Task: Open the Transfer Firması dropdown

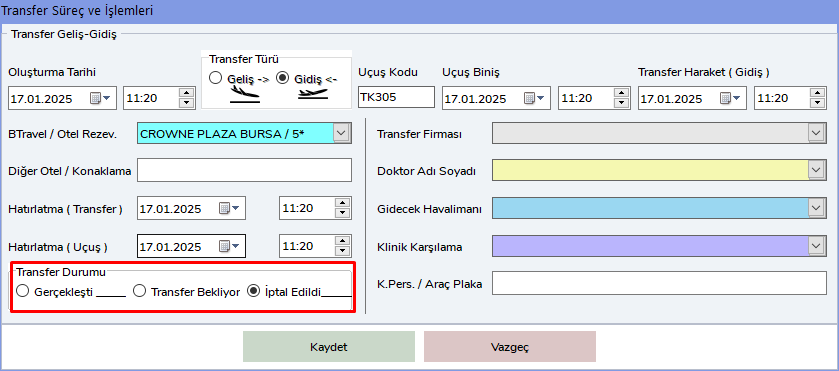Action: [816, 133]
